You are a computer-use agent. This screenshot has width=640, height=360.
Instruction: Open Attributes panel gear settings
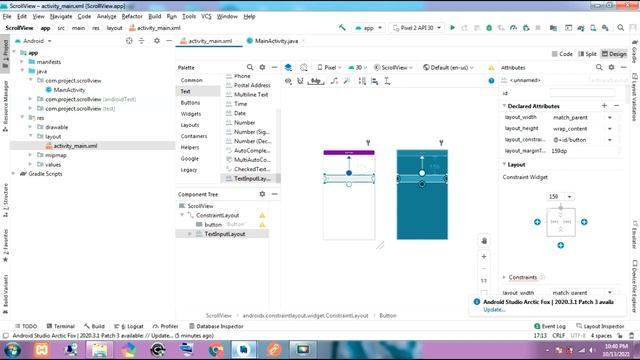tap(611, 67)
